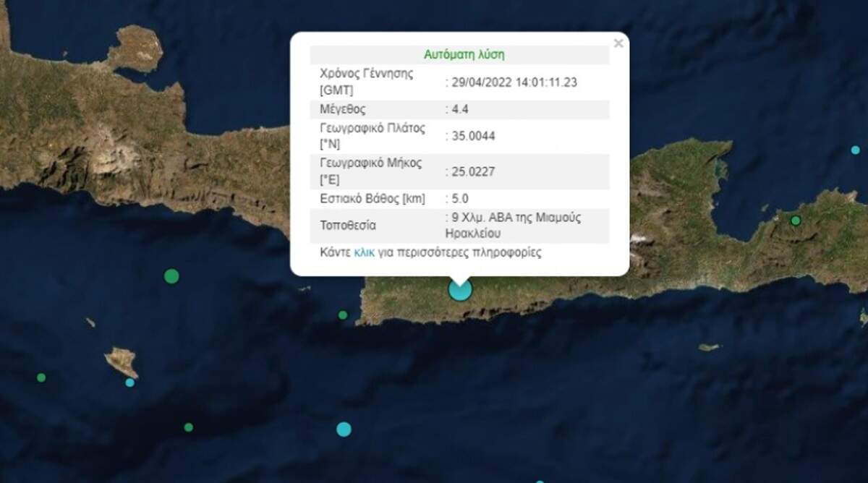Click the green marker in the bottom-left sea
The height and width of the screenshot is (483, 868).
tap(188, 427)
